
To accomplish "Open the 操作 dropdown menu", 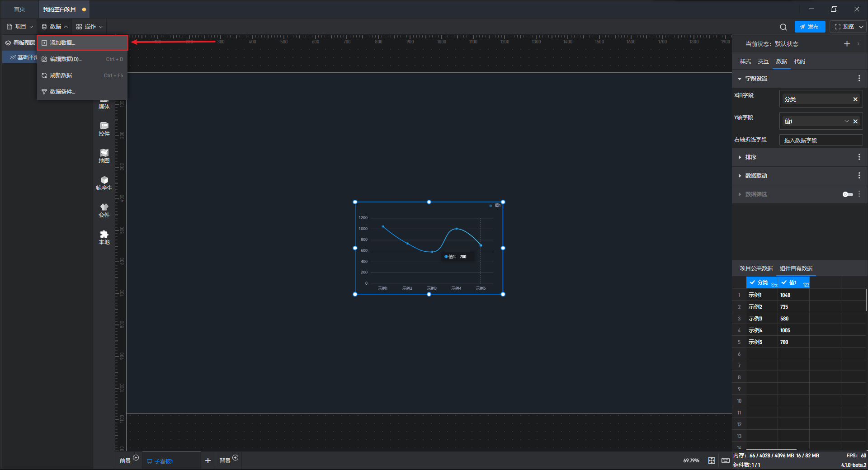I will click(90, 27).
